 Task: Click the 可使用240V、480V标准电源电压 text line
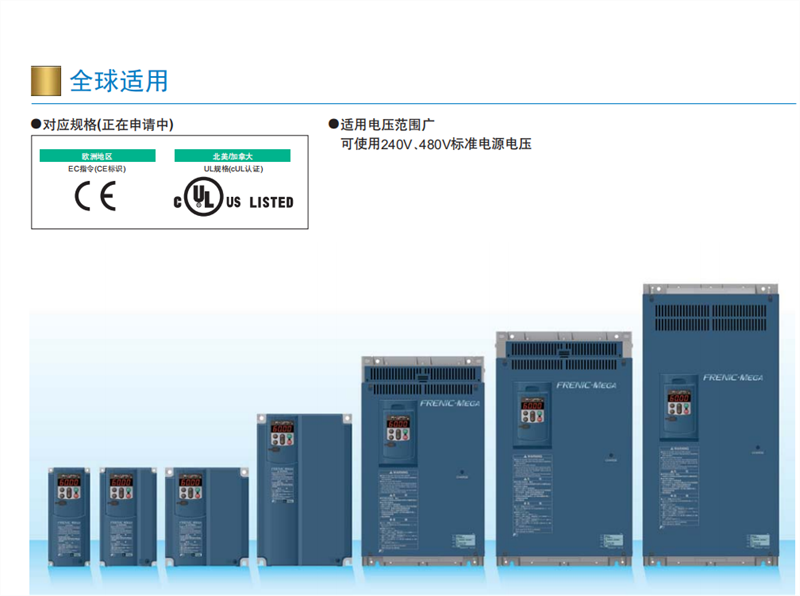pyautogui.click(x=436, y=144)
